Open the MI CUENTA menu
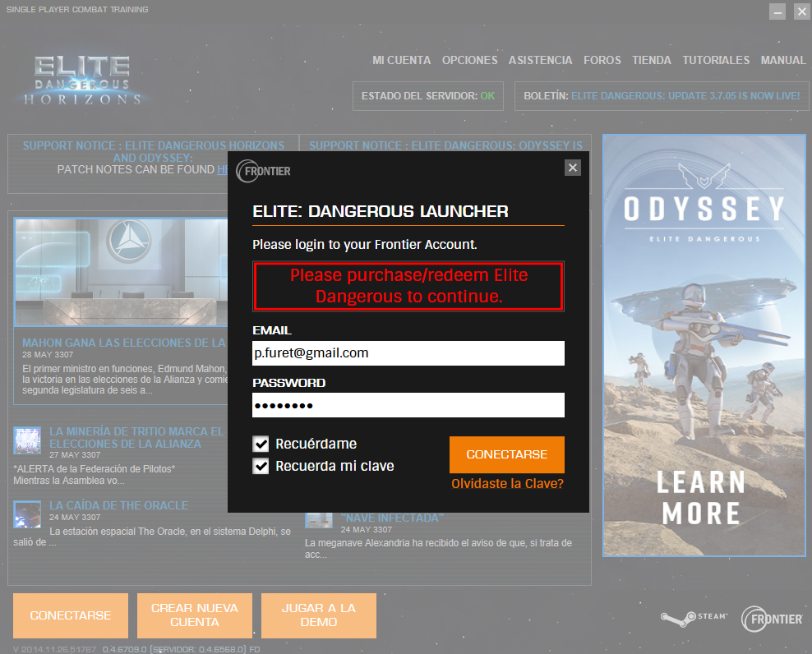Screen dimensions: 812x654 click(x=401, y=60)
